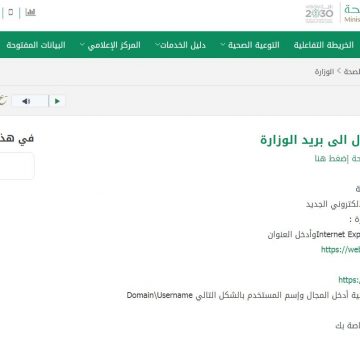Click the empty box under في هذ heading
This screenshot has height=360, width=360.
[x=17, y=166]
